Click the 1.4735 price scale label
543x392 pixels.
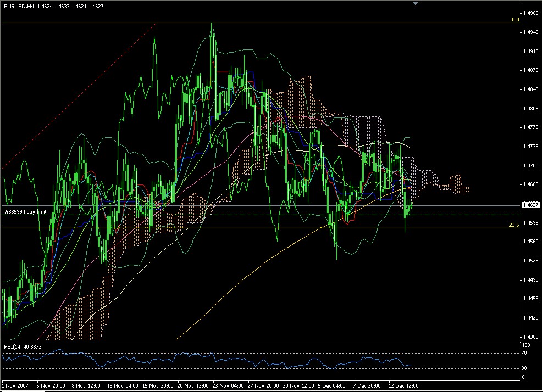(x=530, y=147)
